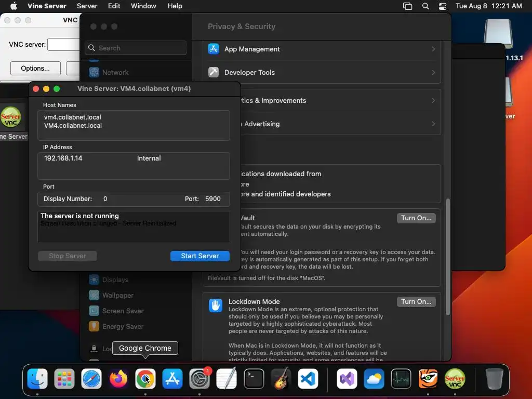This screenshot has height=399, width=532.
Task: Open Vine Server VNC icon in Dock
Action: click(455, 379)
